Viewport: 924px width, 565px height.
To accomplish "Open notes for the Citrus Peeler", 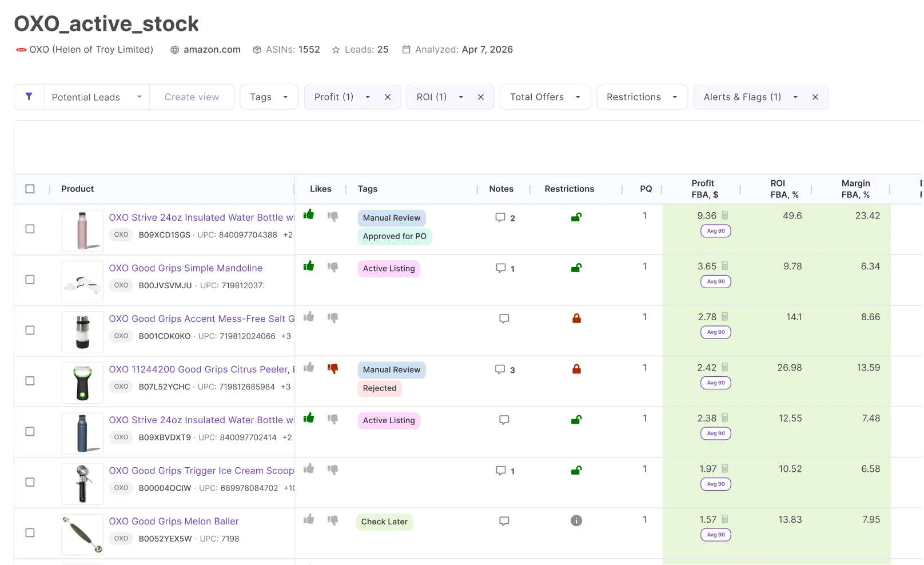I will (500, 369).
